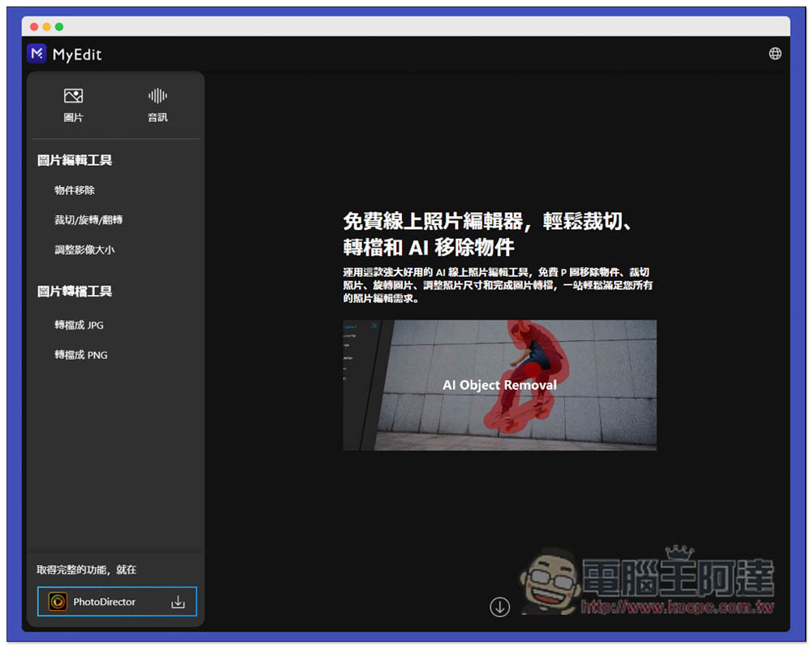
Task: Click the PhotoDirector app icon
Action: (x=58, y=602)
